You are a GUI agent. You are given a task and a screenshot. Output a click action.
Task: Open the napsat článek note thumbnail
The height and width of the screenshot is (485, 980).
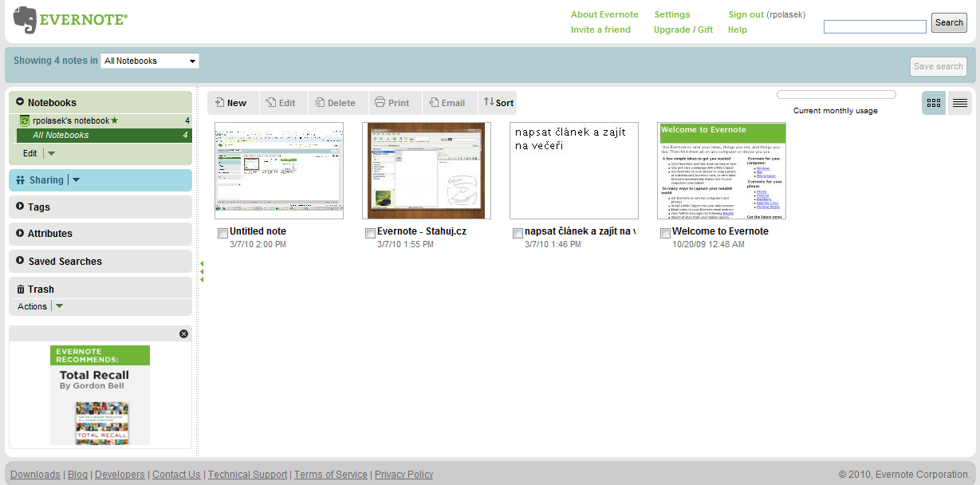click(574, 171)
